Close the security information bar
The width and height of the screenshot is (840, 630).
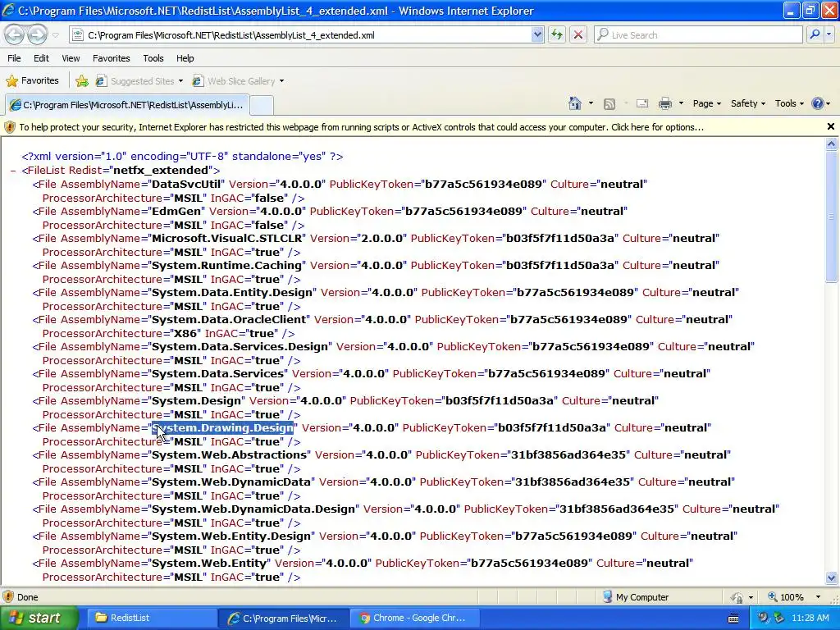click(x=831, y=127)
